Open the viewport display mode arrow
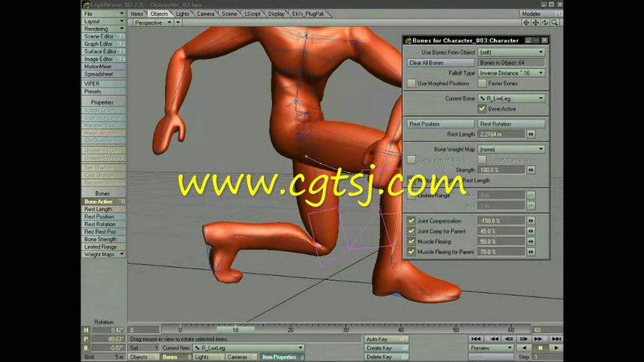644x362 pixels. [x=178, y=23]
